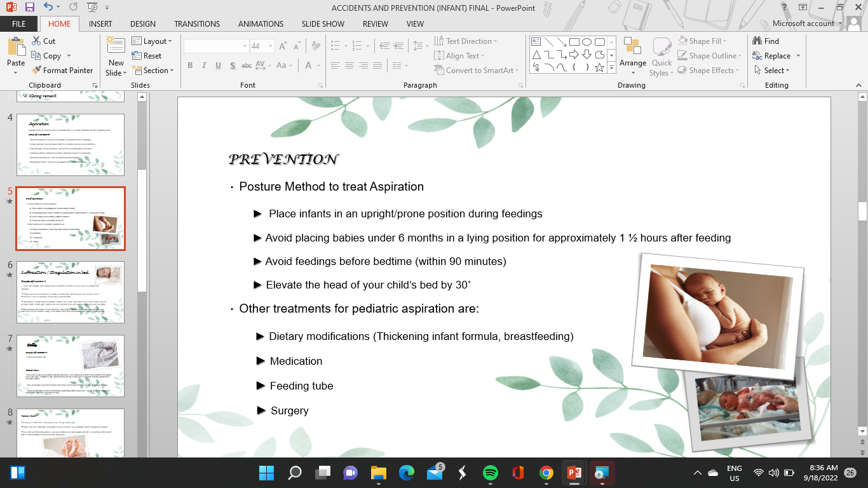Open the TRANSITIONS tab
The width and height of the screenshot is (868, 488).
click(197, 24)
